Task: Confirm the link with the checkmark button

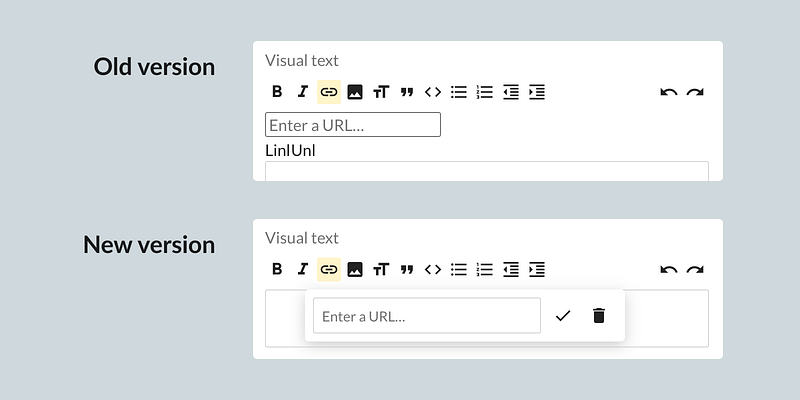Action: (563, 316)
